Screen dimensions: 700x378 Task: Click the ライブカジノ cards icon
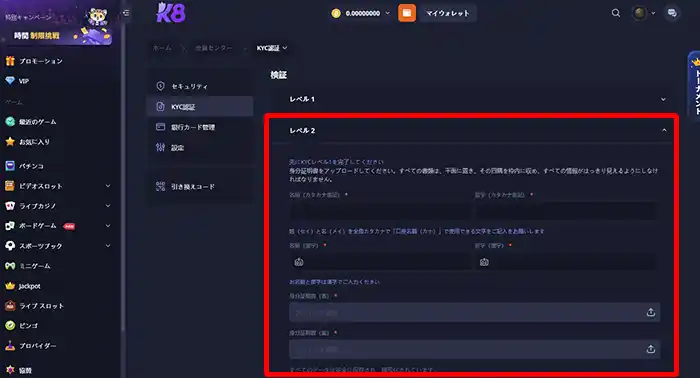(x=10, y=206)
